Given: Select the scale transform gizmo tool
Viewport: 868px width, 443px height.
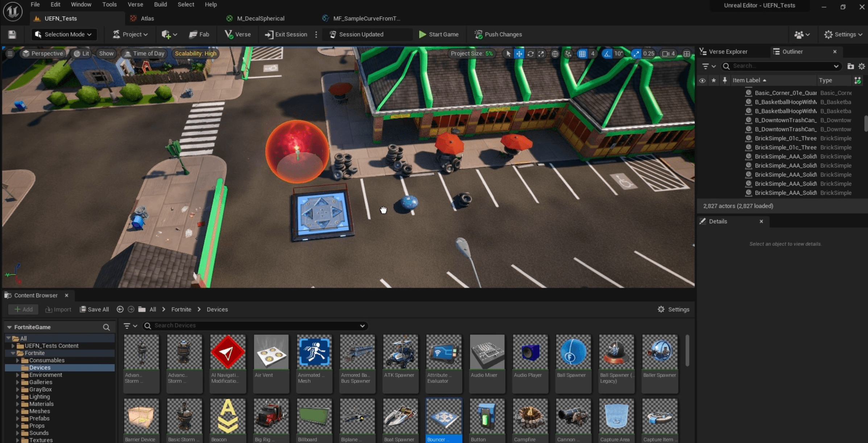Looking at the screenshot, I should click(x=541, y=54).
